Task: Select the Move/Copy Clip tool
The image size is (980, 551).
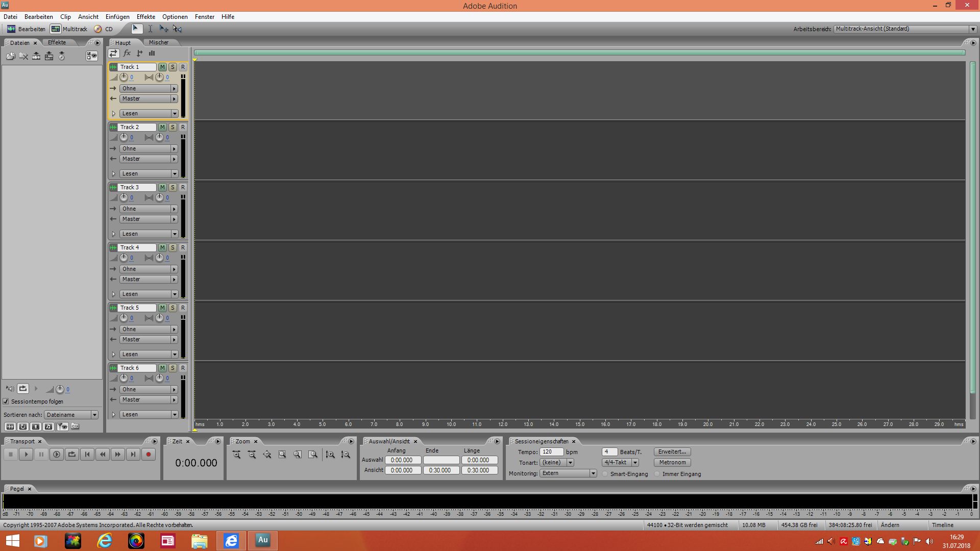Action: (x=164, y=29)
